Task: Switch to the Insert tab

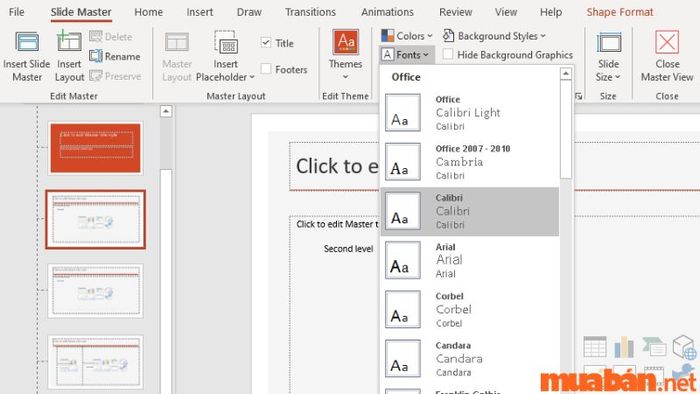Action: tap(200, 12)
